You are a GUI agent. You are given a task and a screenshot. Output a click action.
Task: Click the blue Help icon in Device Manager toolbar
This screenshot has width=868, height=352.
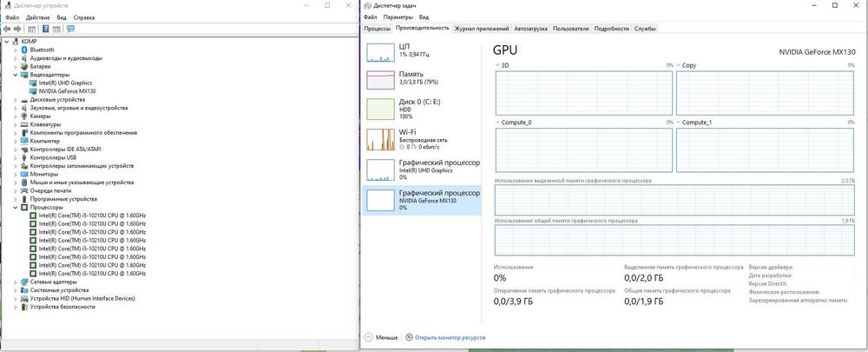point(45,29)
